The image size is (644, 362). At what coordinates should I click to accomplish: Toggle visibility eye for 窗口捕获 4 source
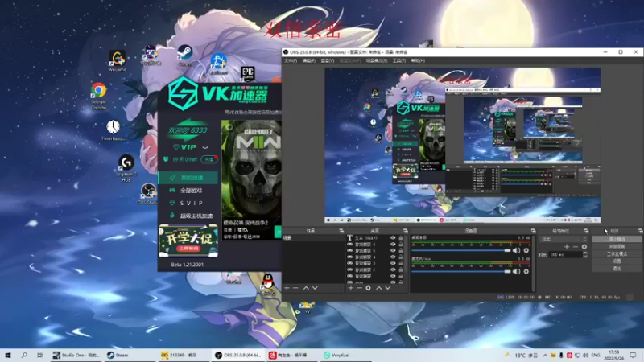coord(393,257)
